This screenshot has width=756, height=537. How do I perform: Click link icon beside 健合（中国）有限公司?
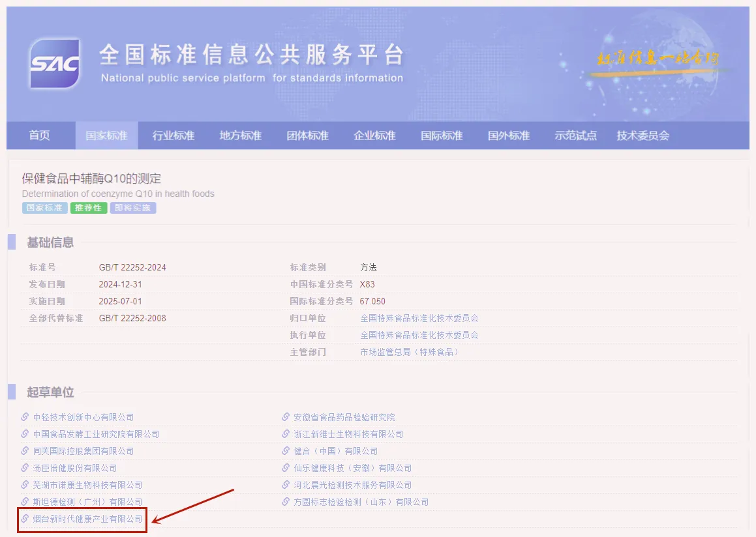point(286,451)
